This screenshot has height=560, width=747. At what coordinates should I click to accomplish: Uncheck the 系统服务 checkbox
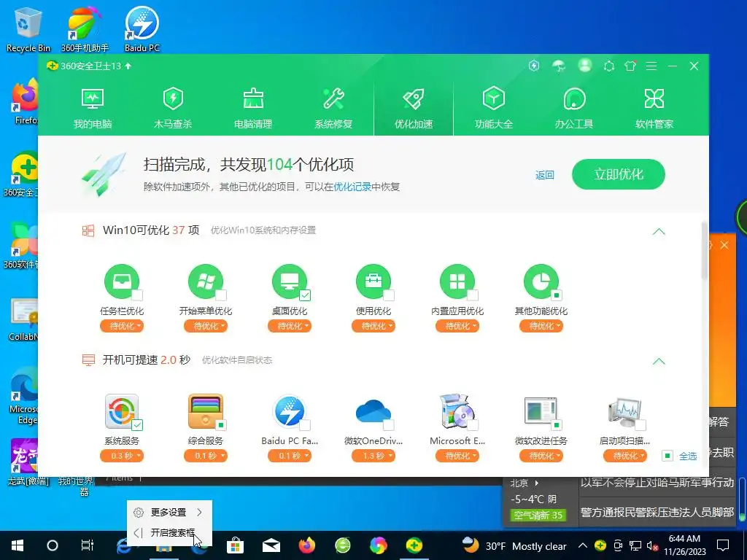click(136, 425)
